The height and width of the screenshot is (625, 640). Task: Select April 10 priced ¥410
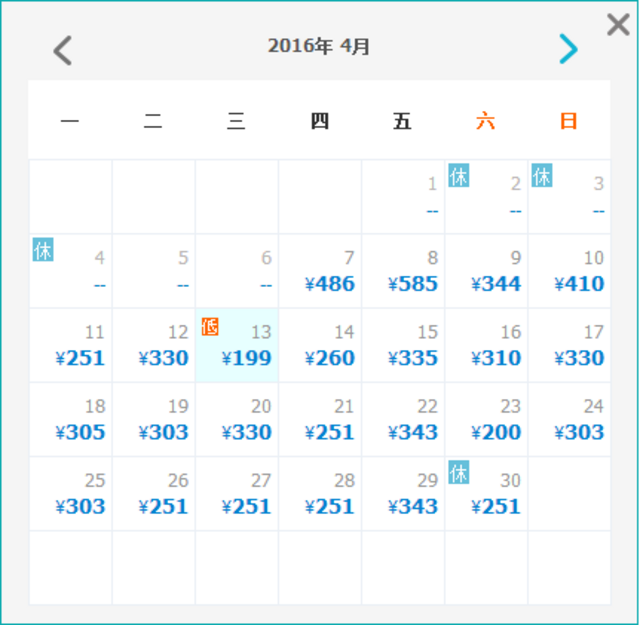569,271
